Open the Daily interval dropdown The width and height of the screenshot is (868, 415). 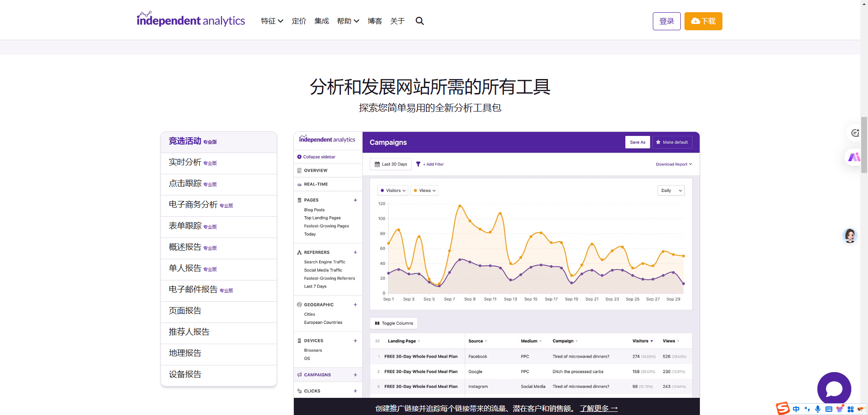point(671,191)
